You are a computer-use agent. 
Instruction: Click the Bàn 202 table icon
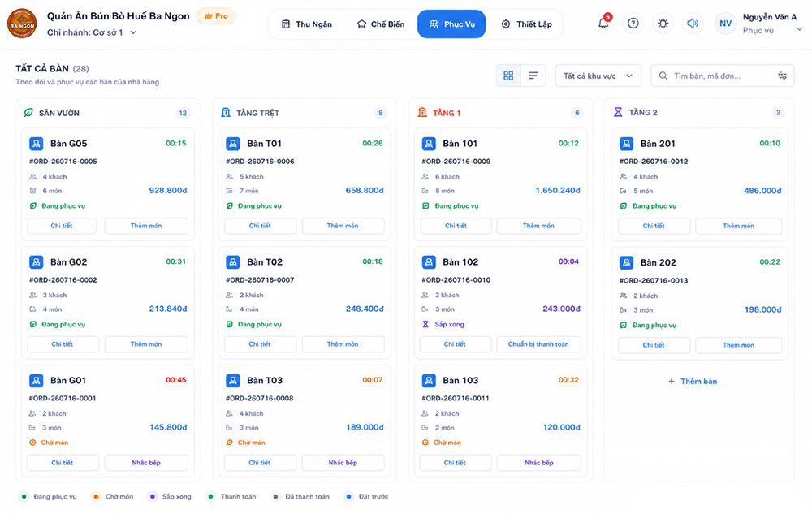tap(627, 262)
